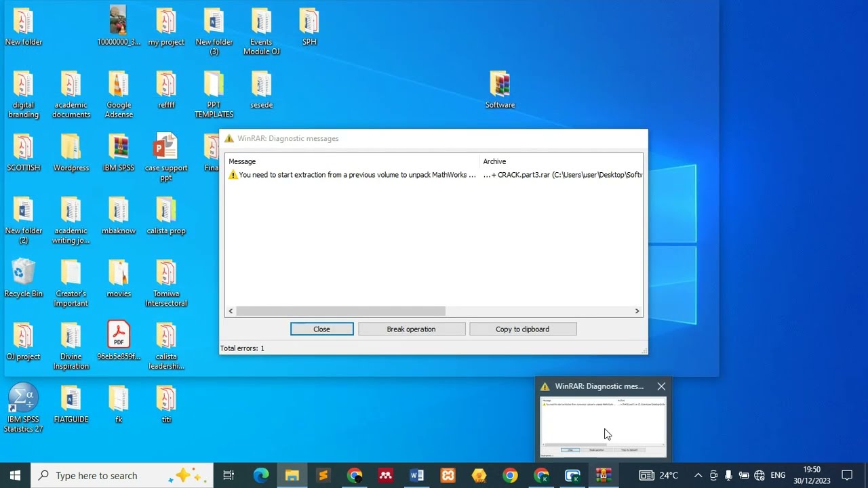Select the New folder (2) Word document icon
This screenshot has width=868, height=488.
pyautogui.click(x=23, y=221)
